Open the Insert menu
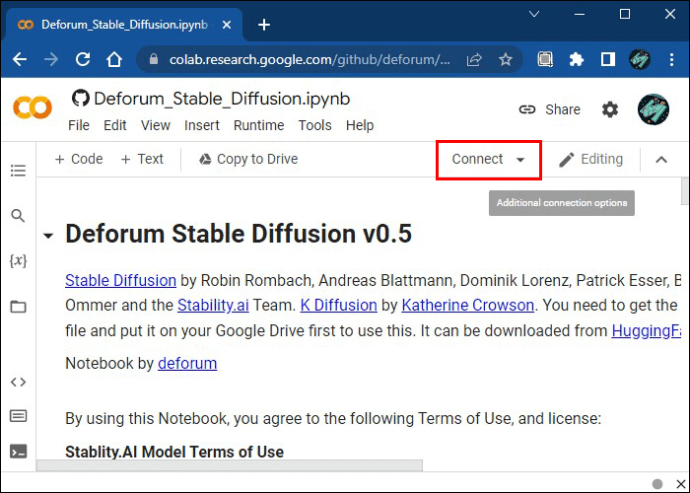Screen dimensions: 690x493 click(202, 125)
